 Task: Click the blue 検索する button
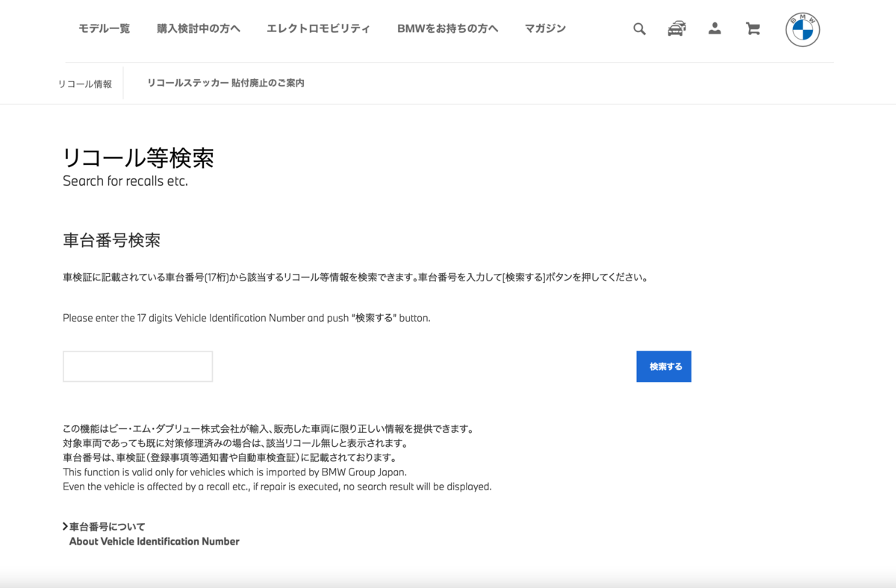point(664,366)
